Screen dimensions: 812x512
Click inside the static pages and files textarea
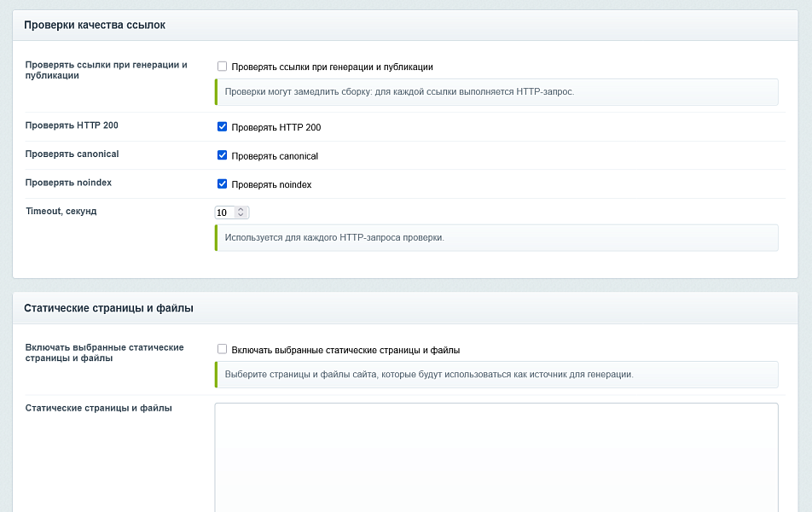[496, 457]
